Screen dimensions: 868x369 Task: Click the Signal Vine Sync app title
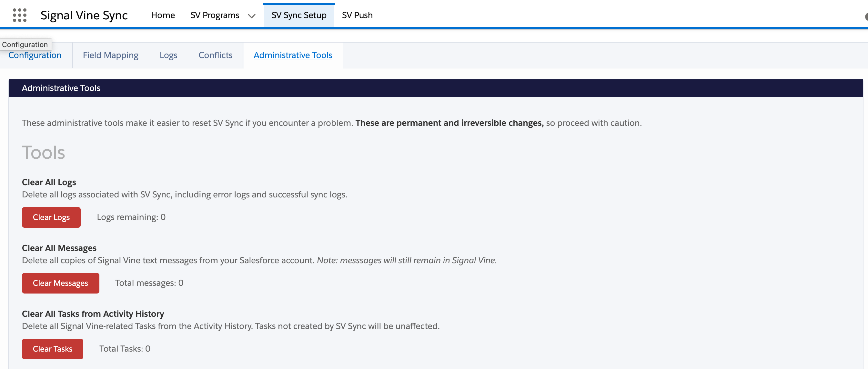84,15
